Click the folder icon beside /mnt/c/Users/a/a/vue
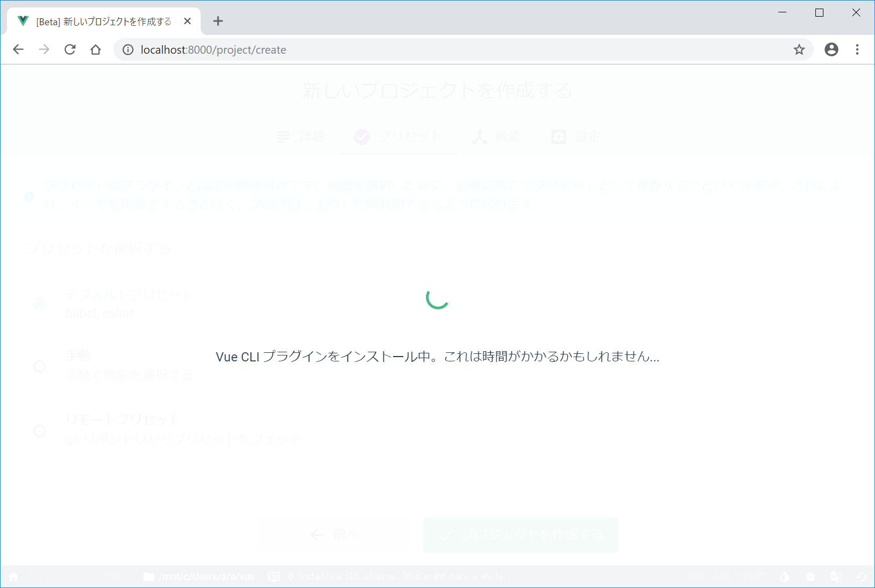The height and width of the screenshot is (588, 875). (149, 577)
